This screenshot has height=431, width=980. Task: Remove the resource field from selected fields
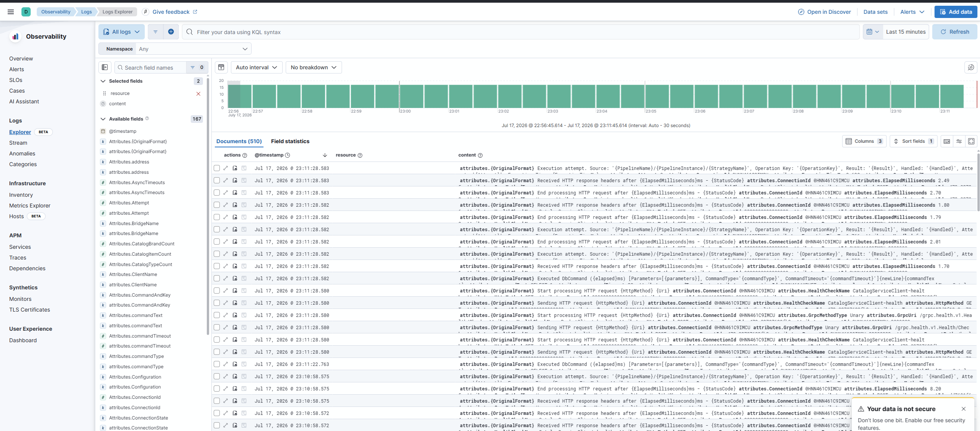tap(198, 94)
